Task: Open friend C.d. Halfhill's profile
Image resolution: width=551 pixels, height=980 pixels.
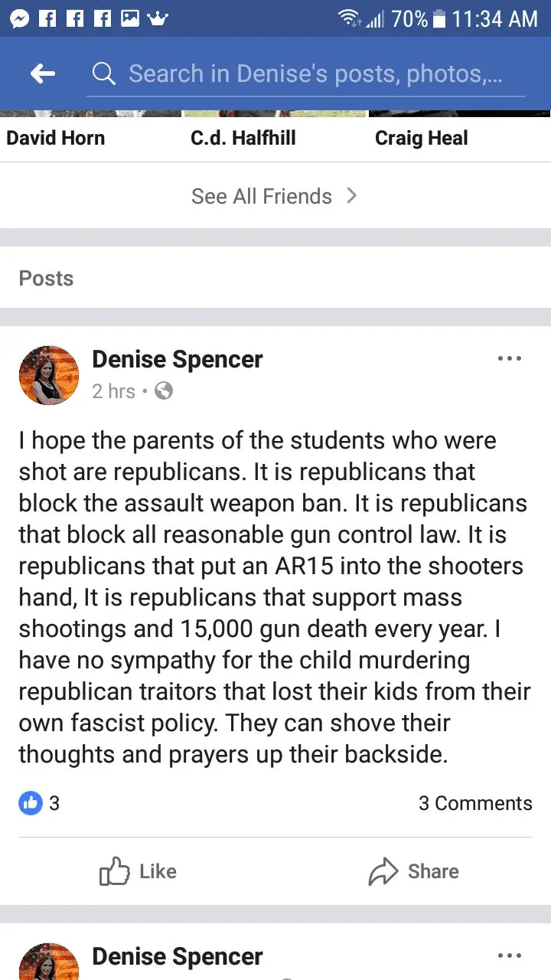Action: 243,138
